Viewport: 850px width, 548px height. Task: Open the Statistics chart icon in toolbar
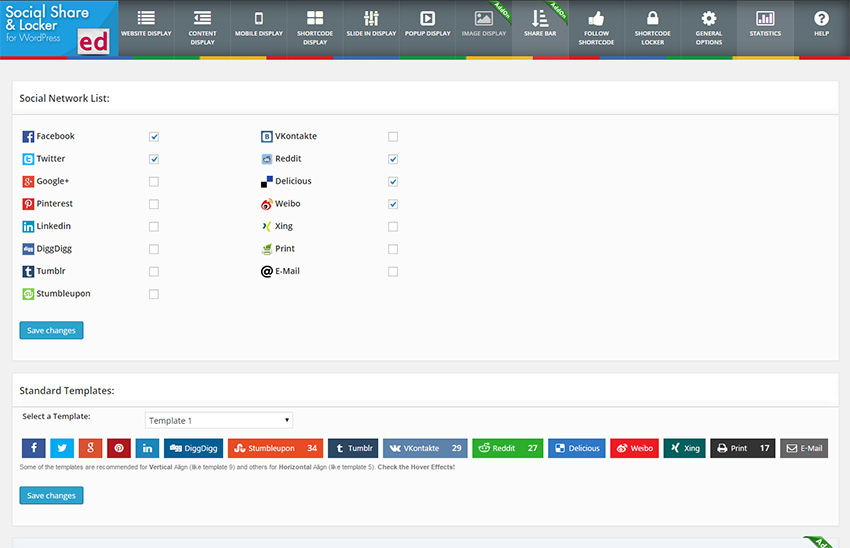[x=765, y=25]
